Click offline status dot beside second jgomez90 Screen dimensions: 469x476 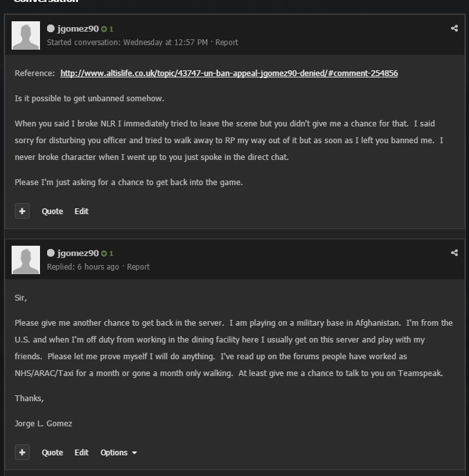51,253
